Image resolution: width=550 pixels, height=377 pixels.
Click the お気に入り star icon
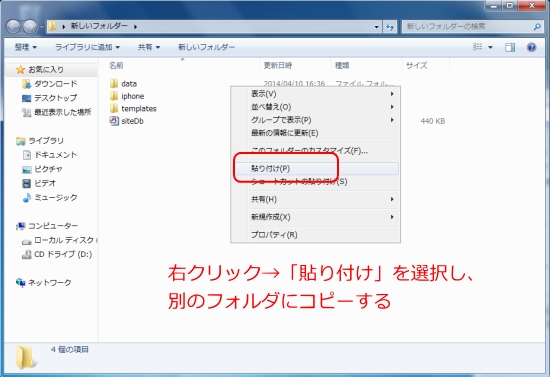coord(21,70)
